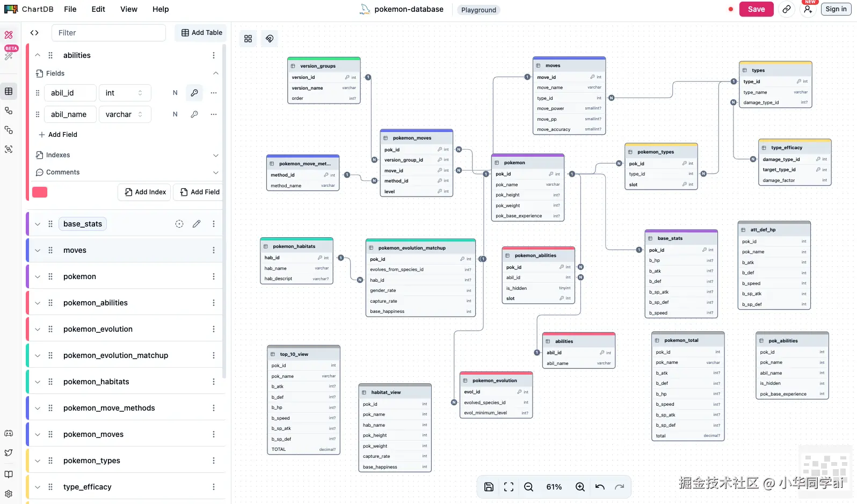Toggle nullable N for abil_name

tap(175, 114)
